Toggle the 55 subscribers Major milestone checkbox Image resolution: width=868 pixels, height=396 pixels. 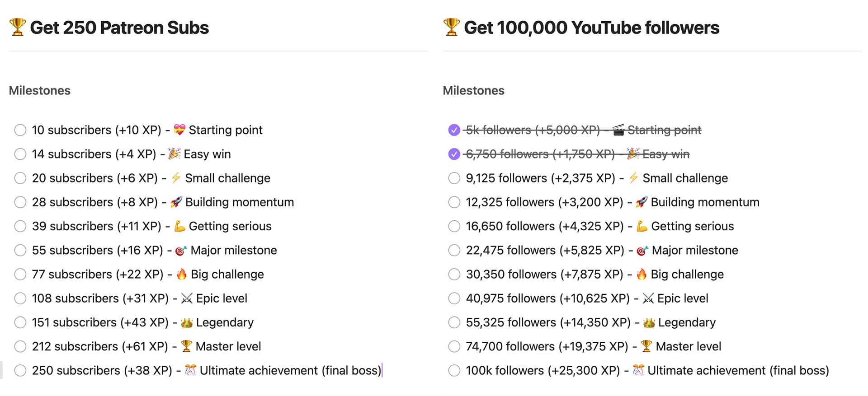(x=20, y=250)
